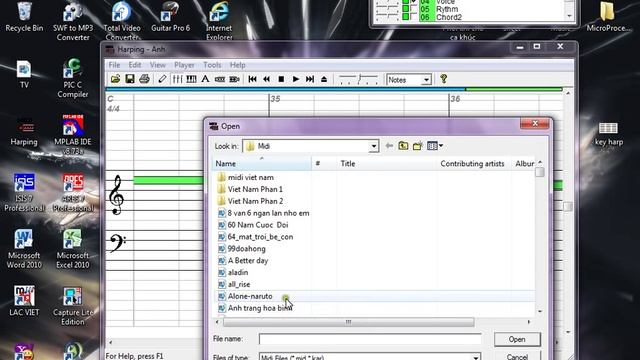Open the View Menu dropdown in Open dialog
640x360 pixels.
[435, 146]
